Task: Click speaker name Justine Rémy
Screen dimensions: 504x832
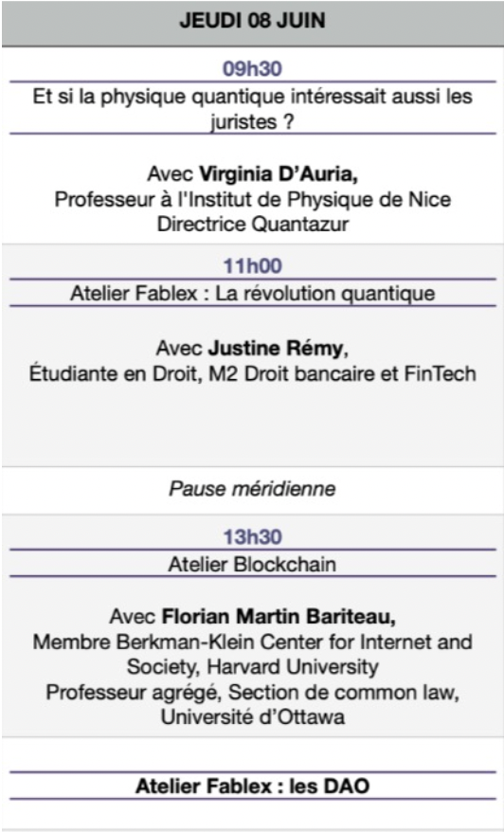Action: pos(276,348)
